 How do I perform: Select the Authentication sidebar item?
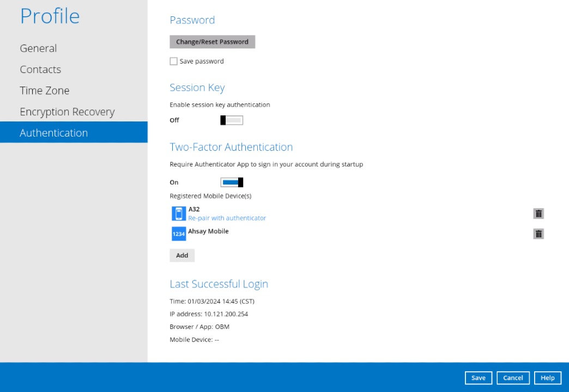[53, 133]
